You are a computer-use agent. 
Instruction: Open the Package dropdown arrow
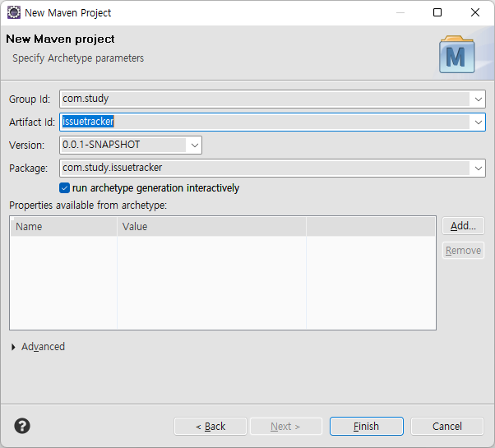click(x=478, y=169)
